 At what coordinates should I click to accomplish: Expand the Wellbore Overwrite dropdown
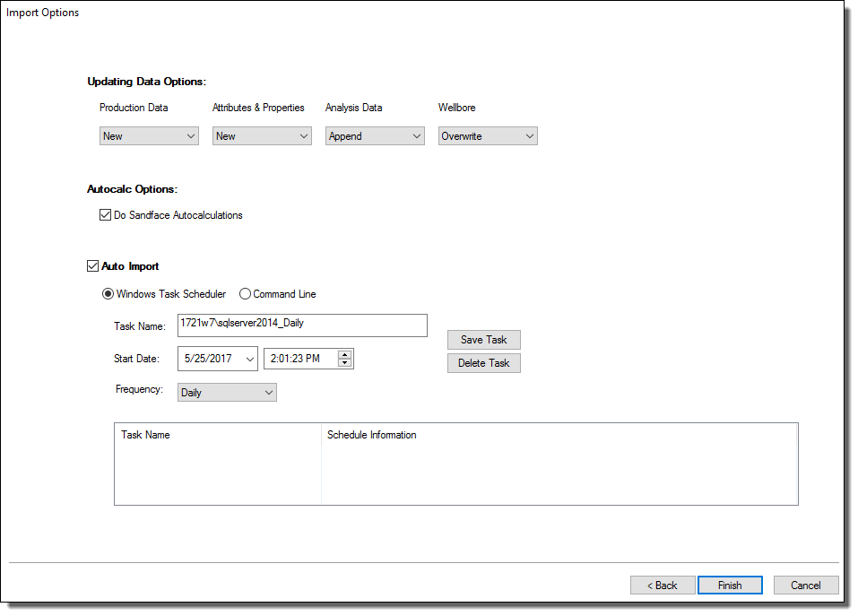(x=488, y=136)
